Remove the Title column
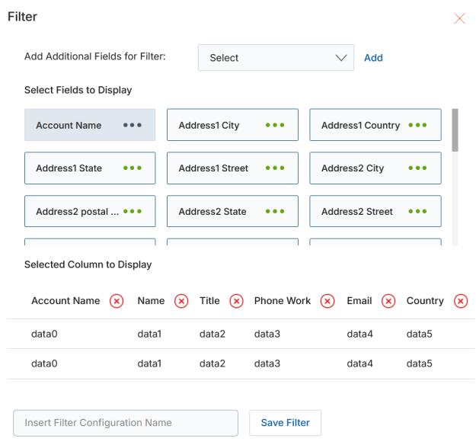The height and width of the screenshot is (448, 476). click(x=237, y=301)
